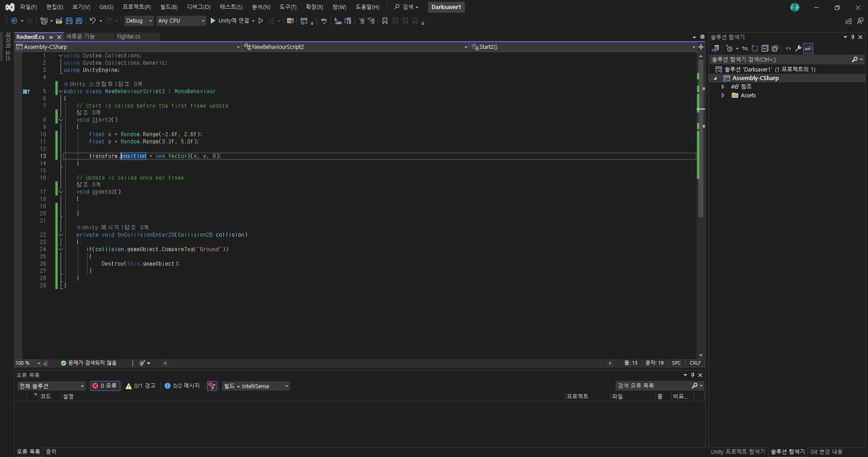Screen dimensions: 868x457
Task: Open the Assembly-CSharp project scope dropdown
Action: click(x=128, y=47)
